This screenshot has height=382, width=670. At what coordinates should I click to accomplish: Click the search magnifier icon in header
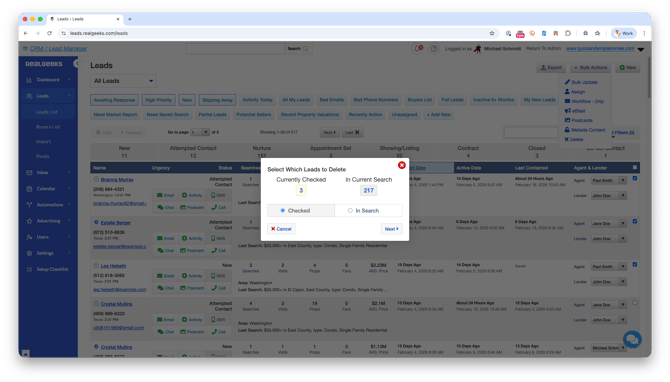[x=306, y=49]
